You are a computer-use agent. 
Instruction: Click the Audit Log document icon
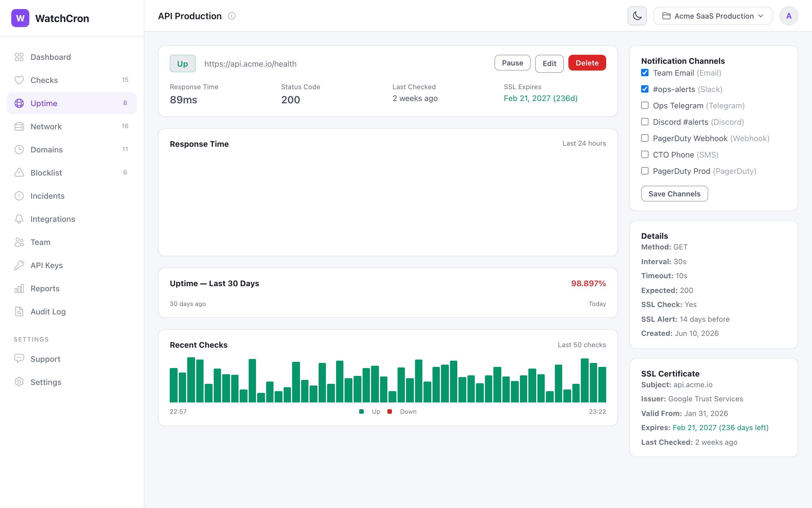click(x=19, y=312)
